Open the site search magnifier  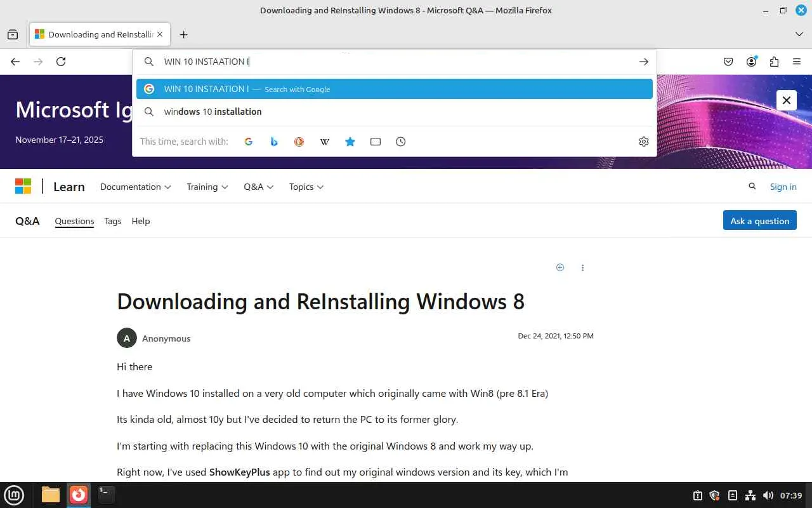point(752,186)
